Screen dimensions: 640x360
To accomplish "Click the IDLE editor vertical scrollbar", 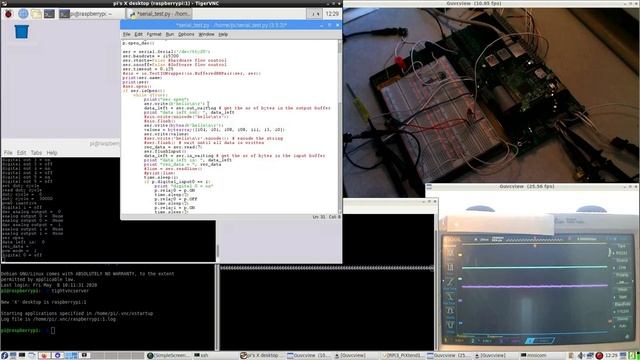I will (x=340, y=126).
